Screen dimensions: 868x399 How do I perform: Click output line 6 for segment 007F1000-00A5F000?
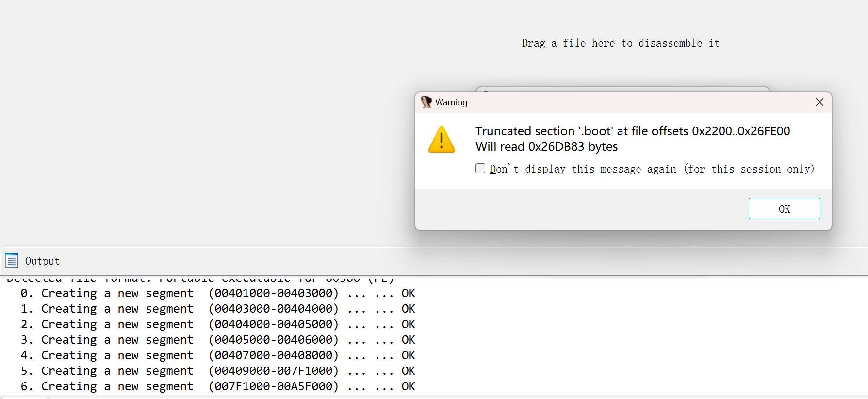click(217, 386)
